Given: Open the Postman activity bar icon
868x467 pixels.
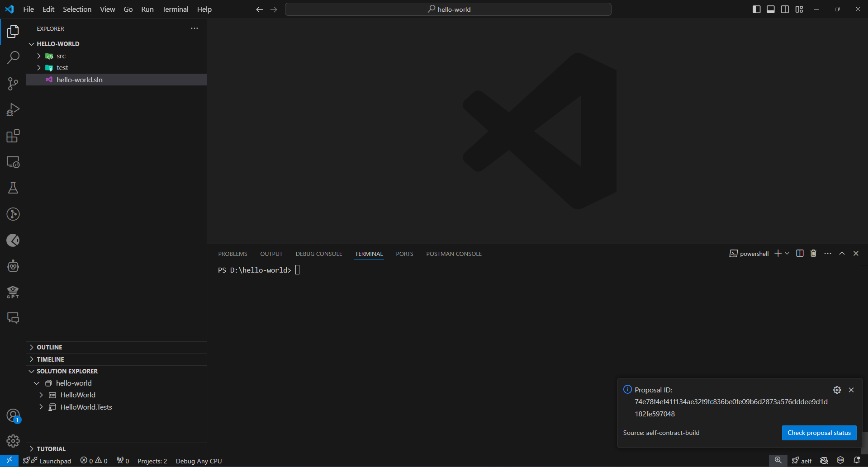Looking at the screenshot, I should coord(13,240).
